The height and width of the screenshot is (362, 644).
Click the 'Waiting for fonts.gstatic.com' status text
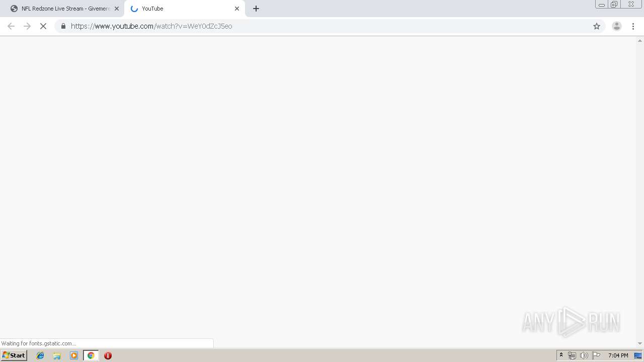click(x=39, y=343)
